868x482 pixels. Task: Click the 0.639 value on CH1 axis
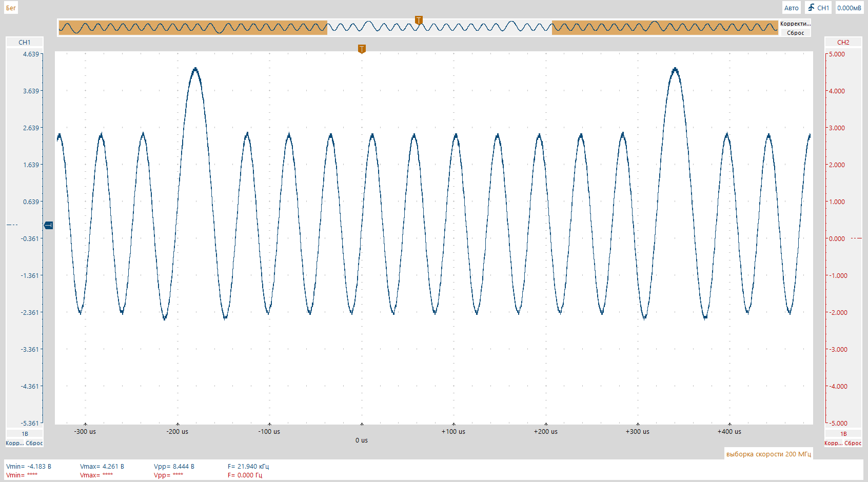click(x=31, y=202)
